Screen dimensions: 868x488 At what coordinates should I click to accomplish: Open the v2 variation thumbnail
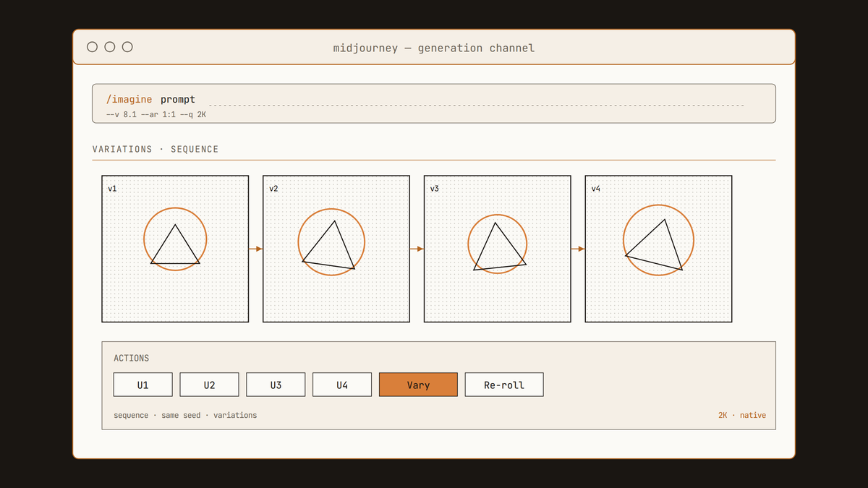[336, 249]
